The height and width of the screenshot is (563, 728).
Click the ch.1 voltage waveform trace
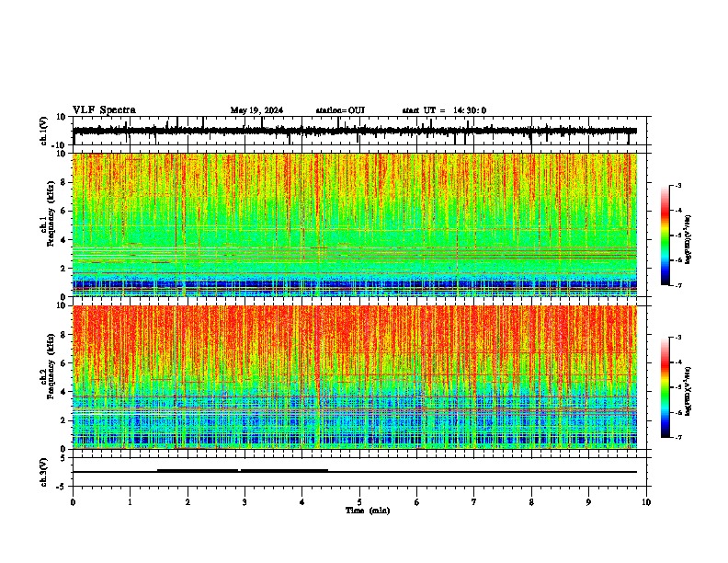355,131
